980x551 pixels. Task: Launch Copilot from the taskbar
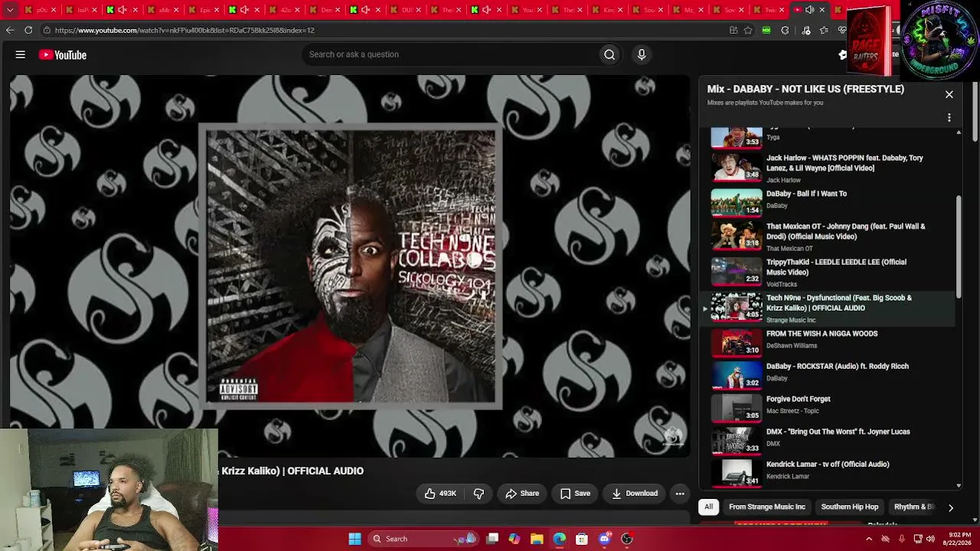tap(514, 539)
